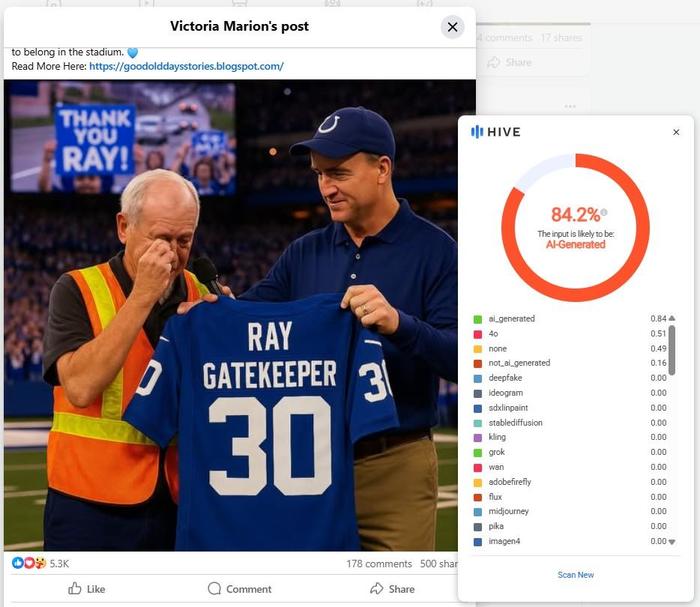
Task: Close Victoria Marion's post dialog
Action: [452, 27]
